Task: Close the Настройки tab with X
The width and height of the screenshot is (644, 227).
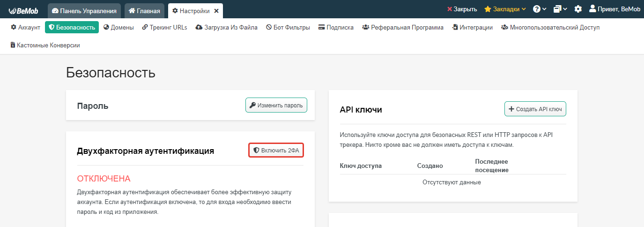Action: click(216, 11)
